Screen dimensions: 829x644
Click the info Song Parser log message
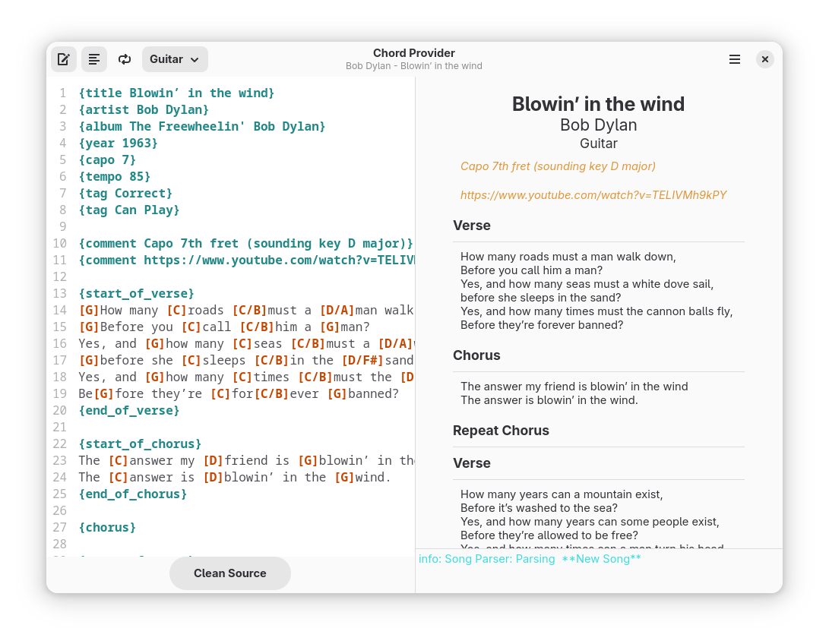point(530,559)
